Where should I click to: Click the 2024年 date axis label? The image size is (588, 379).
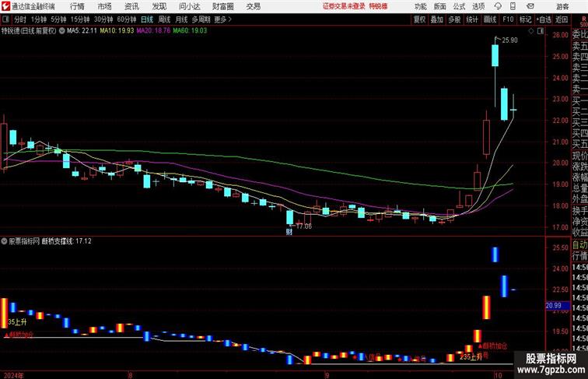13,376
